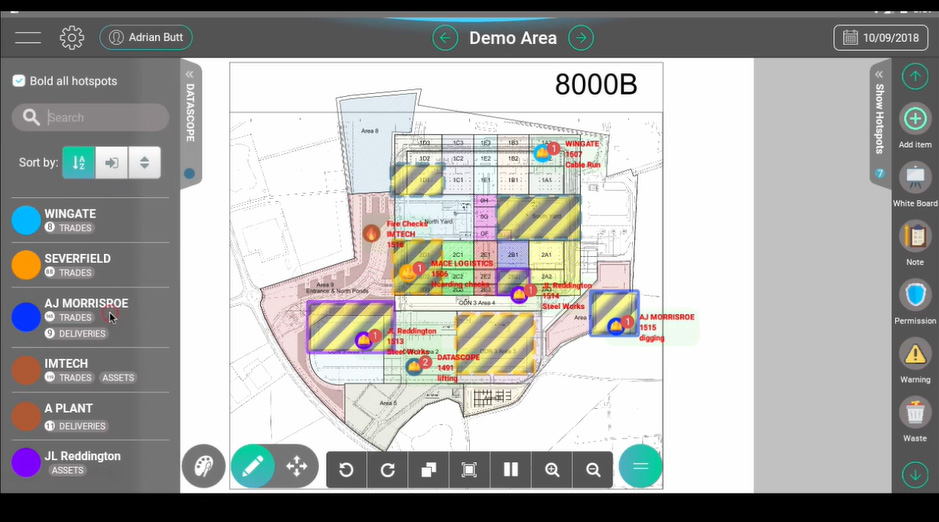Click the Adrian Butt user button
This screenshot has width=939, height=522.
146,38
